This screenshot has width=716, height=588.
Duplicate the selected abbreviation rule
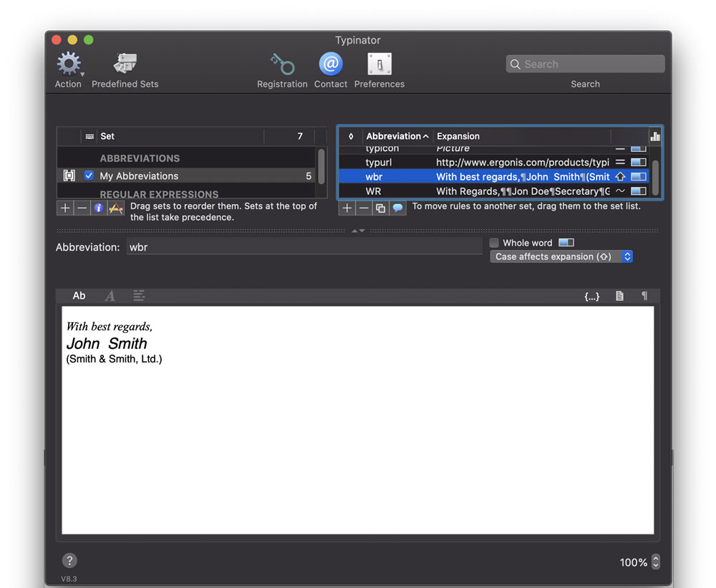tap(380, 208)
